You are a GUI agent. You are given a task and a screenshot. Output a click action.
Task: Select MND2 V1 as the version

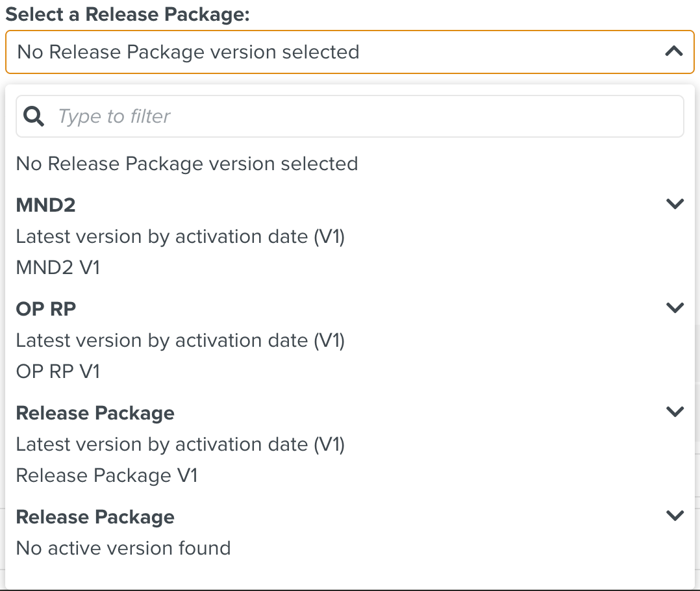[x=57, y=268]
